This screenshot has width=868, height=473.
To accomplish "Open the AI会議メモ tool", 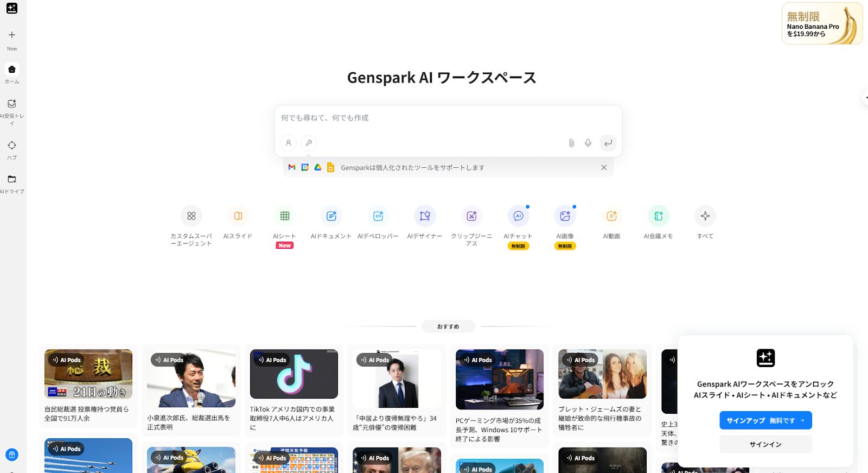I will (658, 216).
